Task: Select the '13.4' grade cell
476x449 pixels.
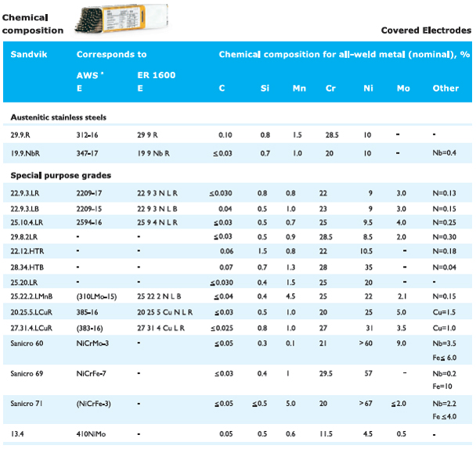Action: coord(17,434)
